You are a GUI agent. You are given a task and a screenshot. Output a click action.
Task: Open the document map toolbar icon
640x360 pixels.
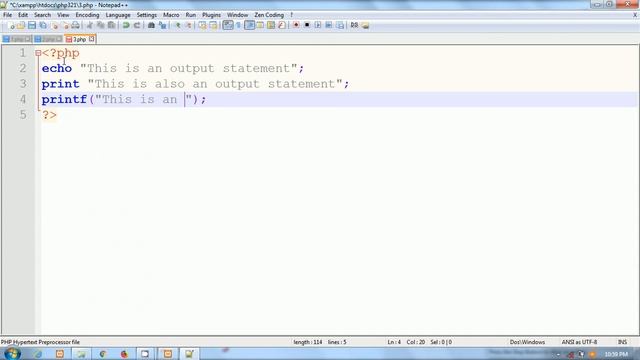pyautogui.click(x=271, y=25)
